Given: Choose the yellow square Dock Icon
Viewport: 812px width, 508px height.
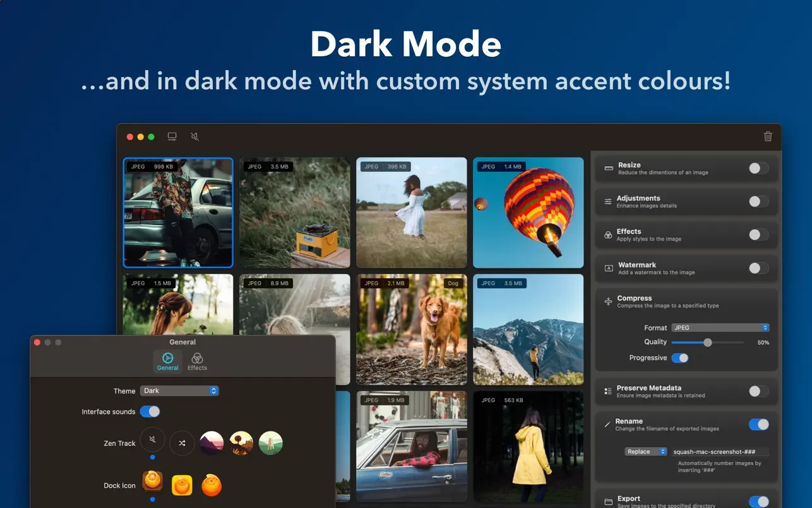Looking at the screenshot, I should pos(182,485).
